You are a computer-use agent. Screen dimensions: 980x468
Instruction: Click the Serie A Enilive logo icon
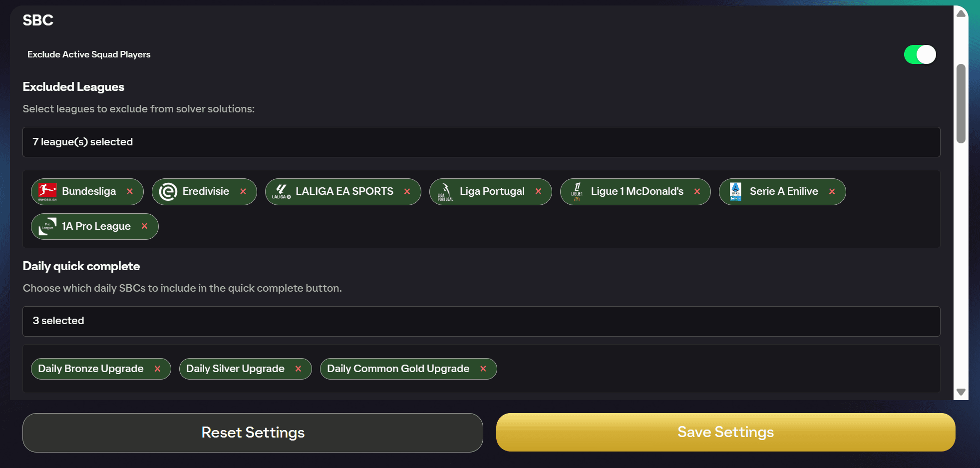point(735,192)
